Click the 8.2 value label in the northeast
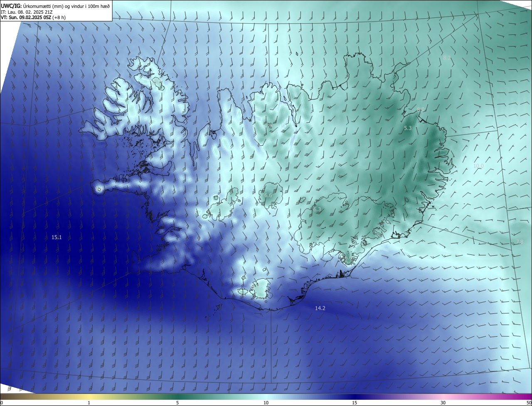This screenshot has width=532, height=406. tap(447, 58)
